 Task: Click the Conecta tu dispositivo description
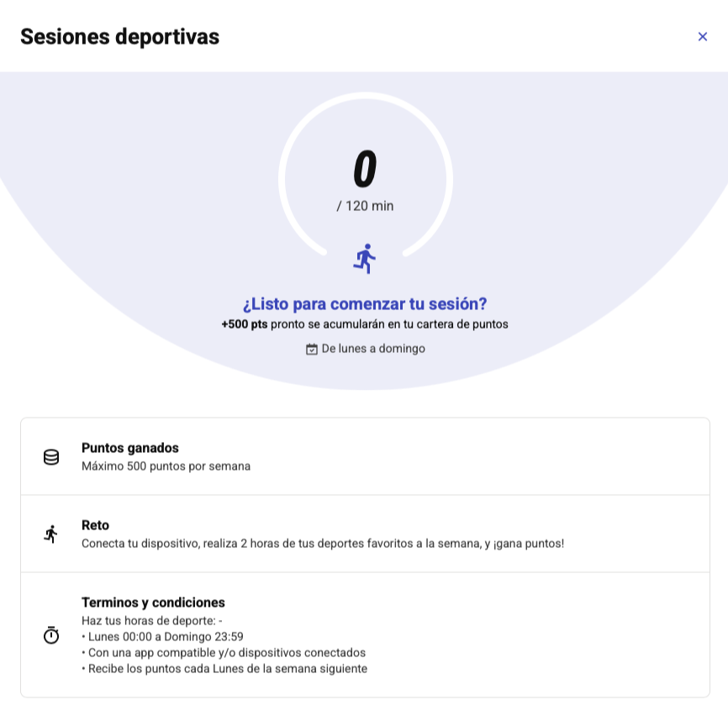click(x=323, y=544)
